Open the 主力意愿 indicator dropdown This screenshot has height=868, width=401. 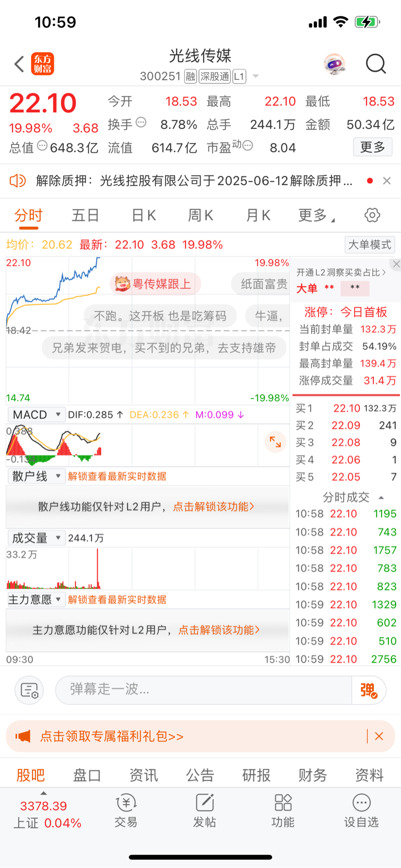[36, 599]
